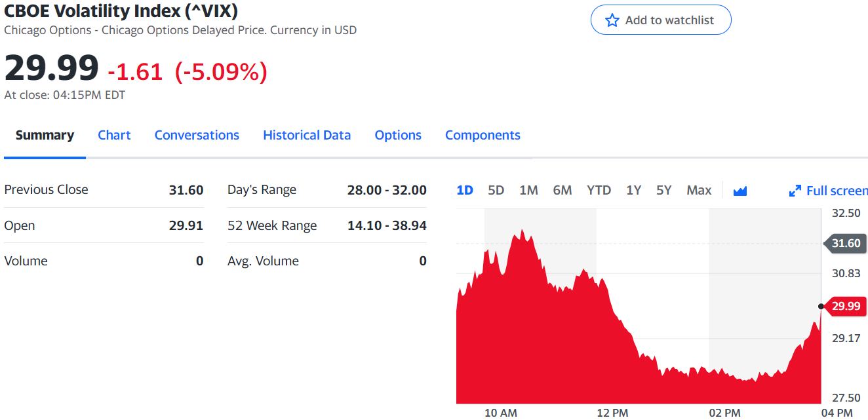Click the 04 PM axis label
The image size is (868, 420).
coord(837,412)
